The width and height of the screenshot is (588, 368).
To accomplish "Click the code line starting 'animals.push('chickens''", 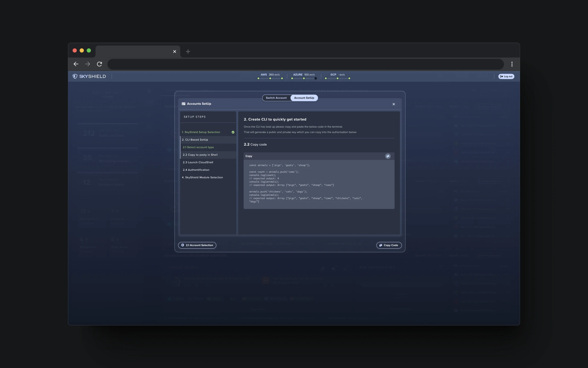I will [x=278, y=192].
